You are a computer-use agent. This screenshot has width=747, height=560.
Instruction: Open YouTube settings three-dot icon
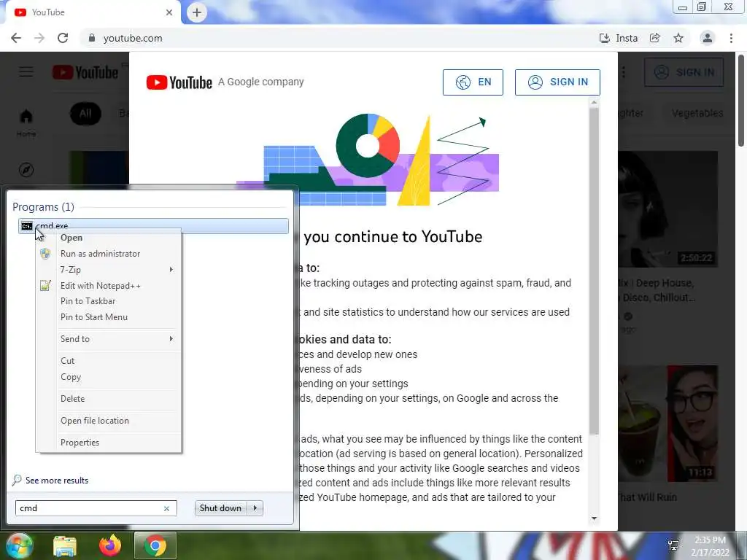[x=624, y=72]
